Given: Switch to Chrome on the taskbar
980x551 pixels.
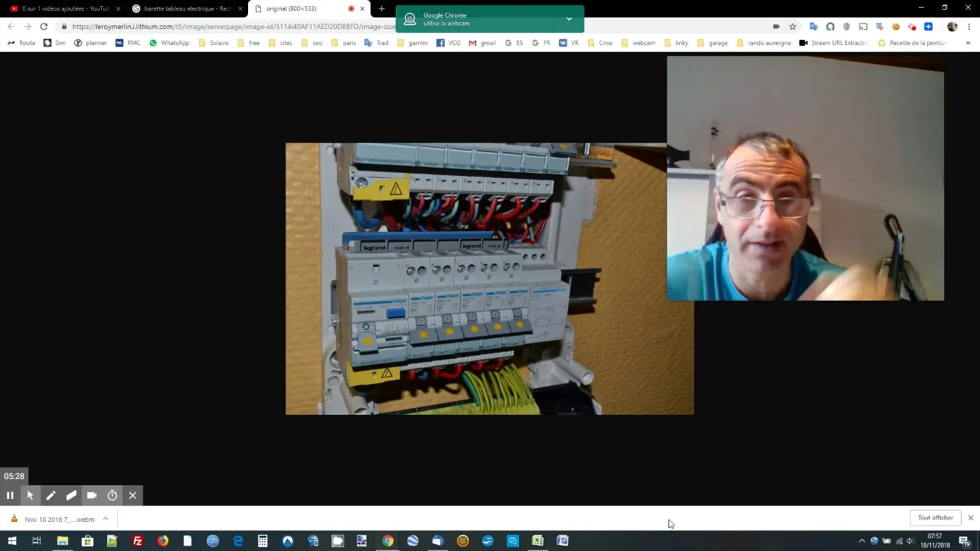Looking at the screenshot, I should (388, 541).
